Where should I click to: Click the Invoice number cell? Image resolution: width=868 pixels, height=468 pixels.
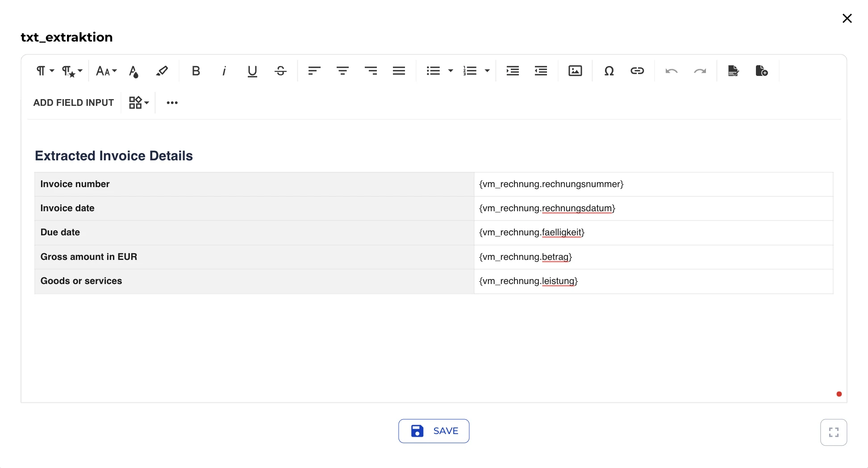(x=254, y=184)
